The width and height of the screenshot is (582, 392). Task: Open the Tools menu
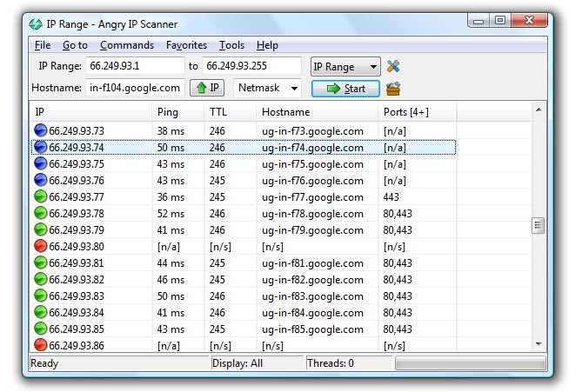point(231,45)
